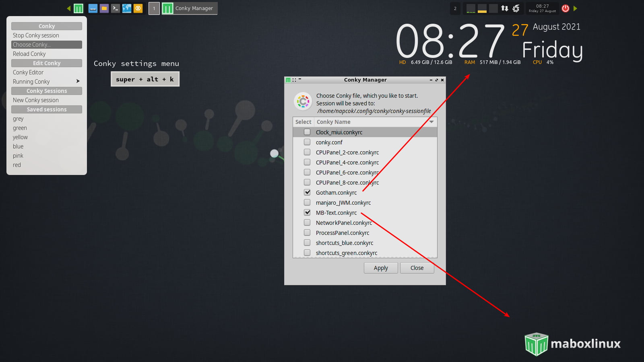
Task: Open the network up/down arrows tray icon
Action: 505,8
